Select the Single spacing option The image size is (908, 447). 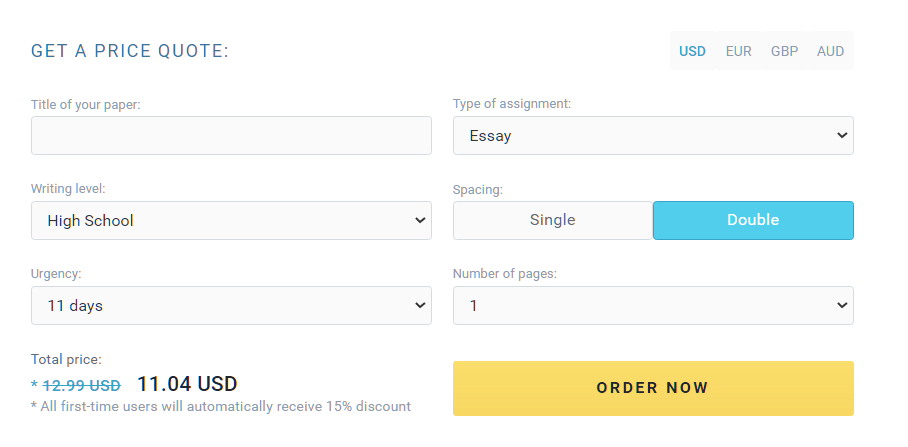[x=552, y=220]
